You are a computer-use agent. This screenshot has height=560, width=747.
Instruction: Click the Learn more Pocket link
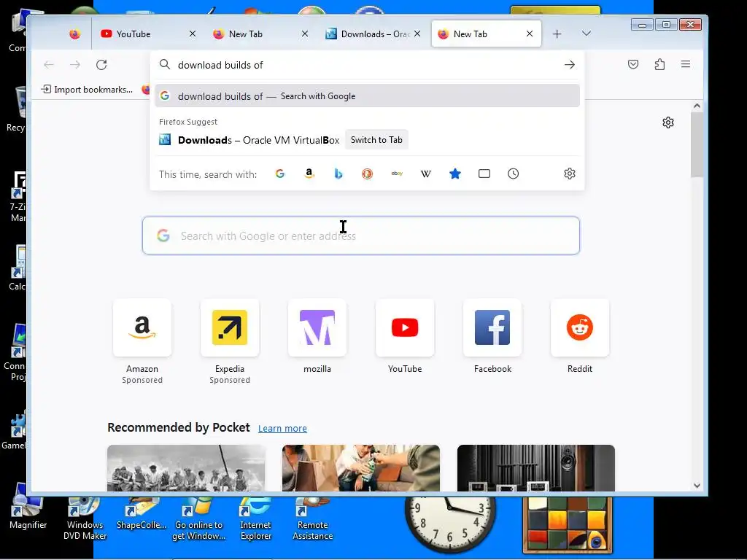[282, 428]
